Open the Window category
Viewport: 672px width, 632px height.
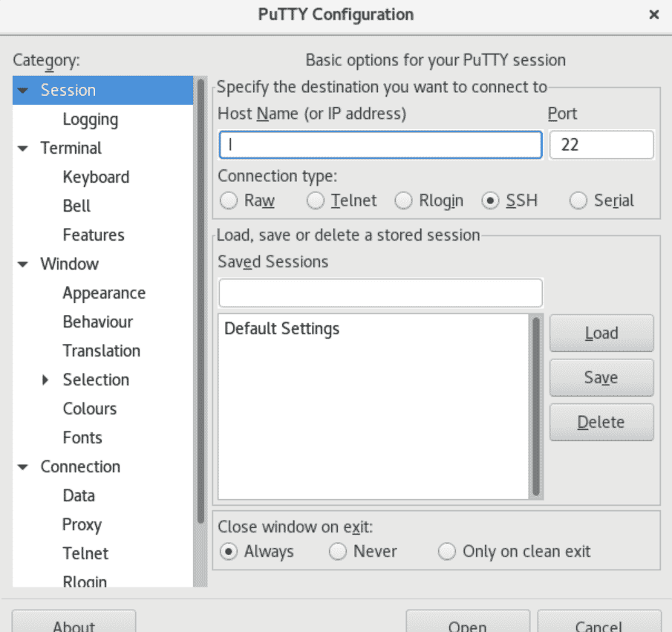click(70, 264)
